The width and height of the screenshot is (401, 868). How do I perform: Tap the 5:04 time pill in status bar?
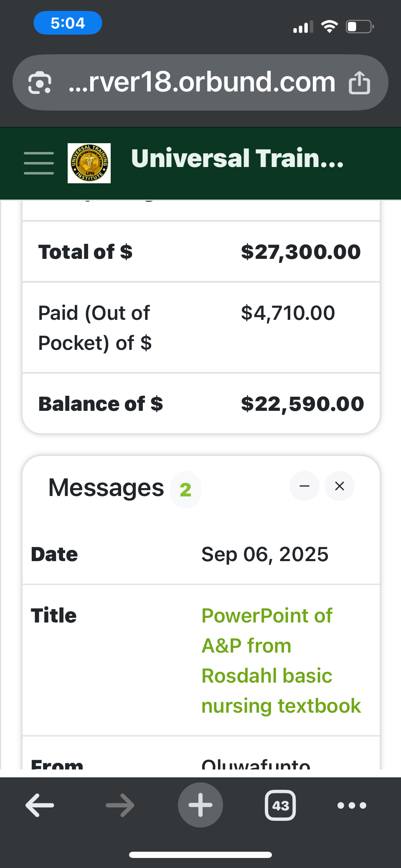[68, 23]
